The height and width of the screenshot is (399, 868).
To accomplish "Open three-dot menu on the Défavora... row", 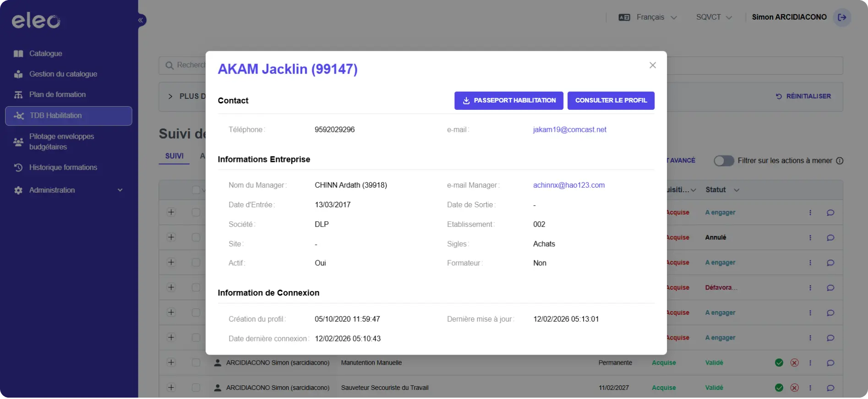I will (810, 288).
